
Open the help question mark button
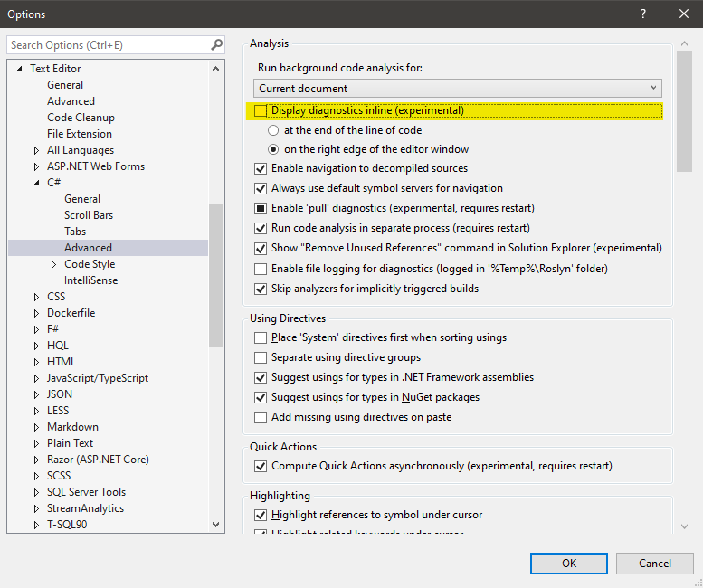(643, 14)
